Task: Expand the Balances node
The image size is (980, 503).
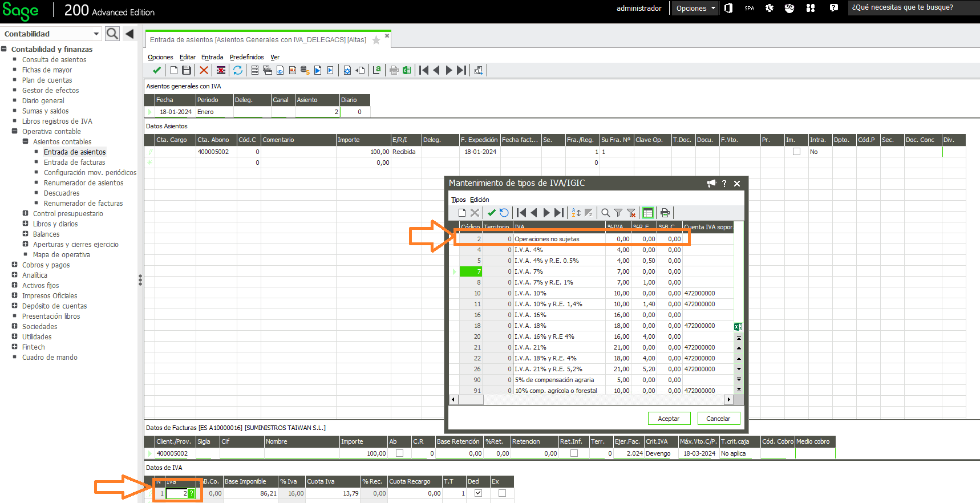Action: pyautogui.click(x=25, y=234)
